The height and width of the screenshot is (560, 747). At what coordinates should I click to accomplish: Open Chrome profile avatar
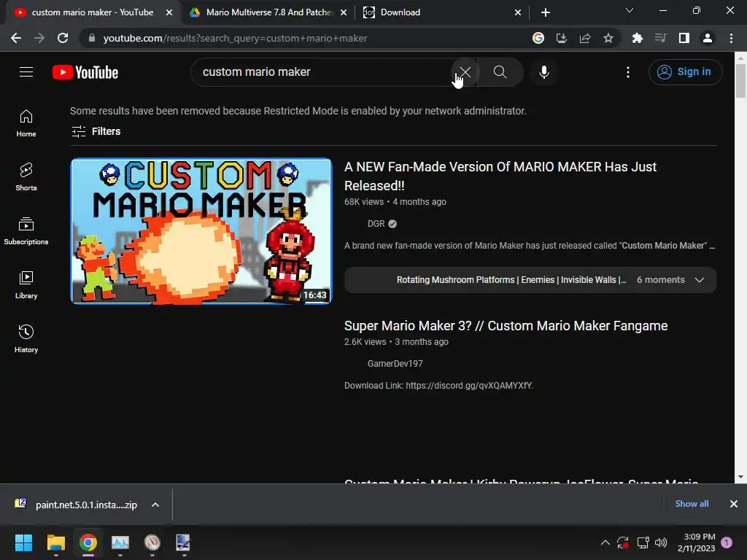tap(708, 38)
